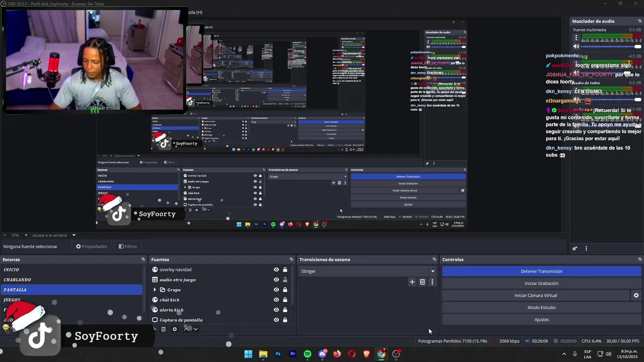Open the Propiedades source properties
This screenshot has height=362, width=644.
pos(92,246)
